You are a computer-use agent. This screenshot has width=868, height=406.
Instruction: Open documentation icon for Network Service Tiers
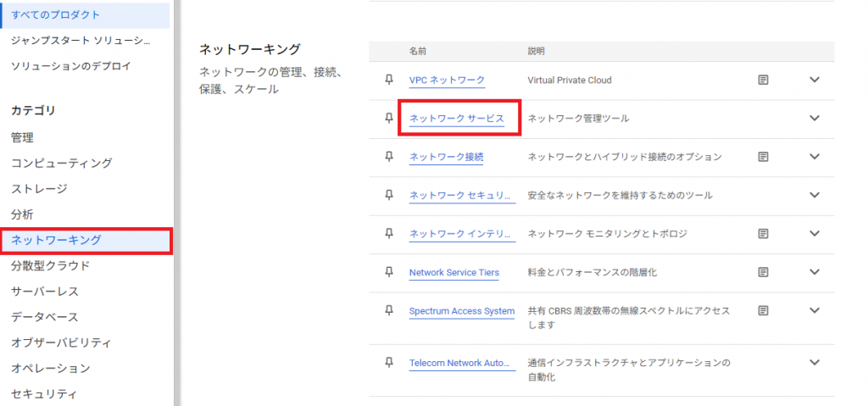pos(763,272)
